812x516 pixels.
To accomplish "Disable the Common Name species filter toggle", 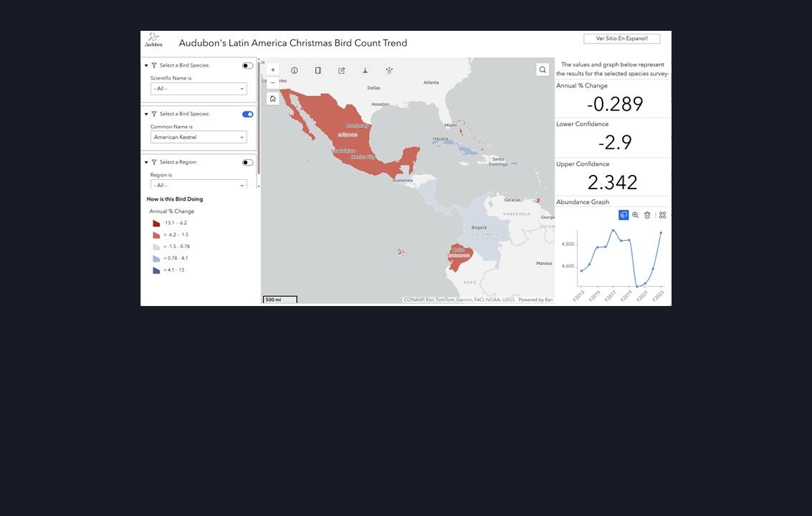I will click(x=247, y=114).
